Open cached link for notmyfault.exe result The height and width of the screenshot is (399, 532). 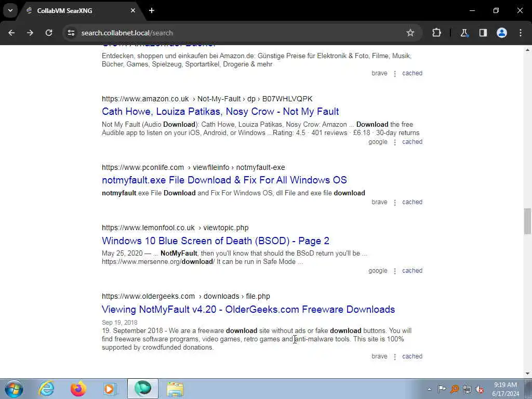412,202
